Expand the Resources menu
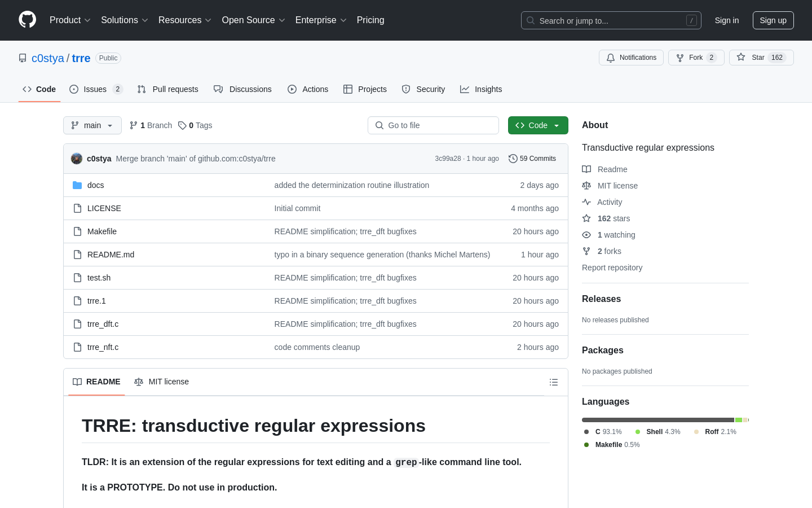This screenshot has width=812, height=508. pos(185,20)
